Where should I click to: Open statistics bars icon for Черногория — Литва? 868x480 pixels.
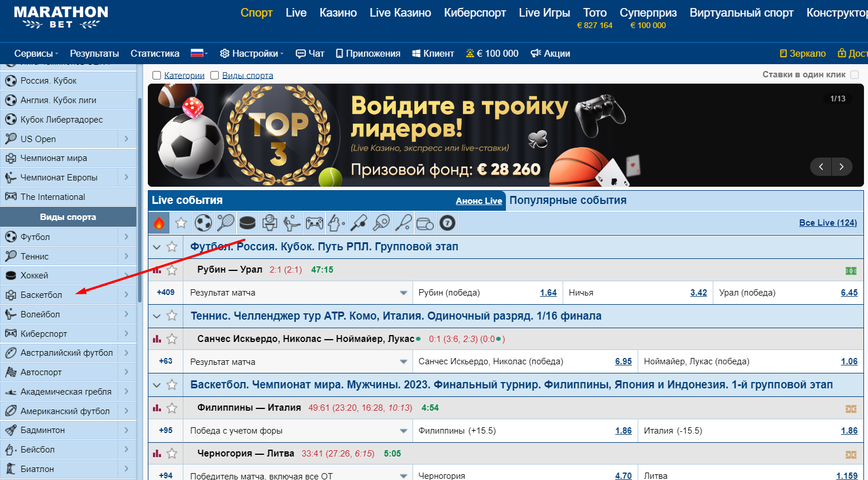157,454
